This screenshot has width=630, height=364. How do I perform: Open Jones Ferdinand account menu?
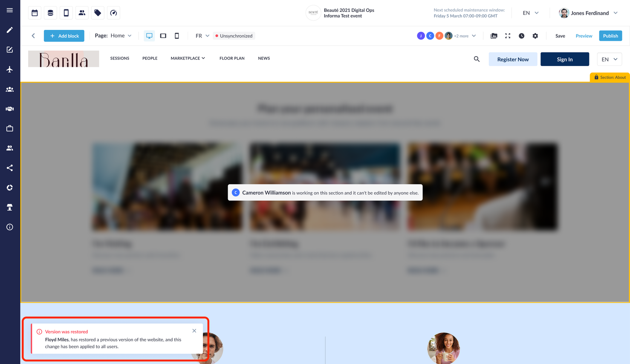click(x=589, y=13)
